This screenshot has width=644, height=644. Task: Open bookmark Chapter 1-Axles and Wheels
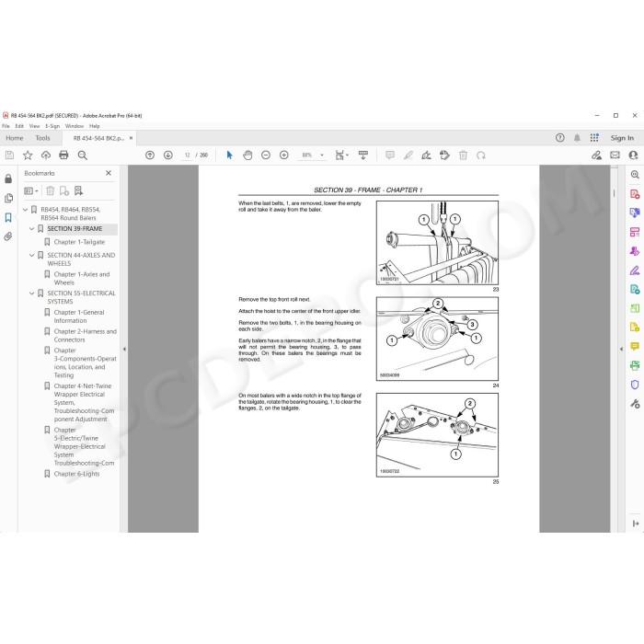[82, 279]
